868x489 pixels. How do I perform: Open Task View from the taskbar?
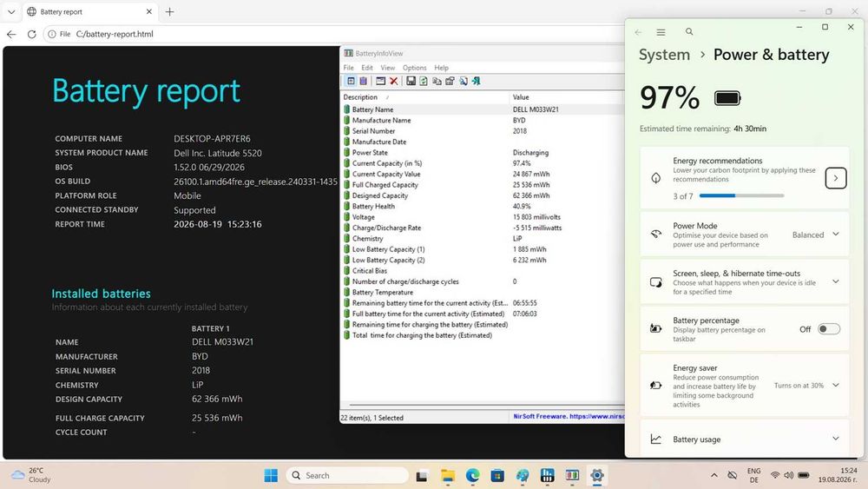(x=422, y=475)
